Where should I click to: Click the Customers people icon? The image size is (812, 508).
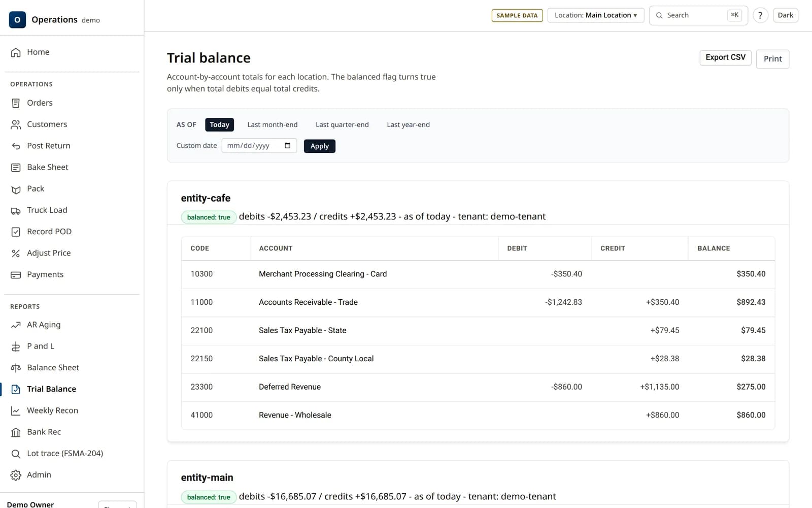[16, 124]
